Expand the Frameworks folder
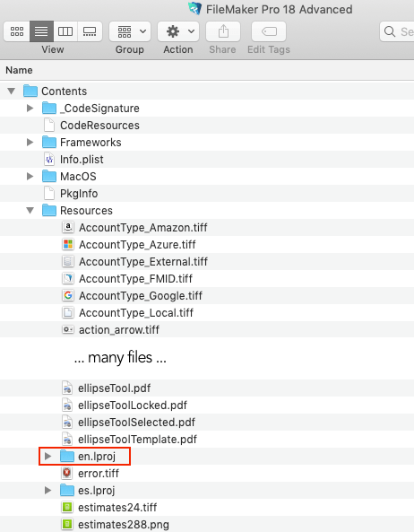 pos(30,142)
